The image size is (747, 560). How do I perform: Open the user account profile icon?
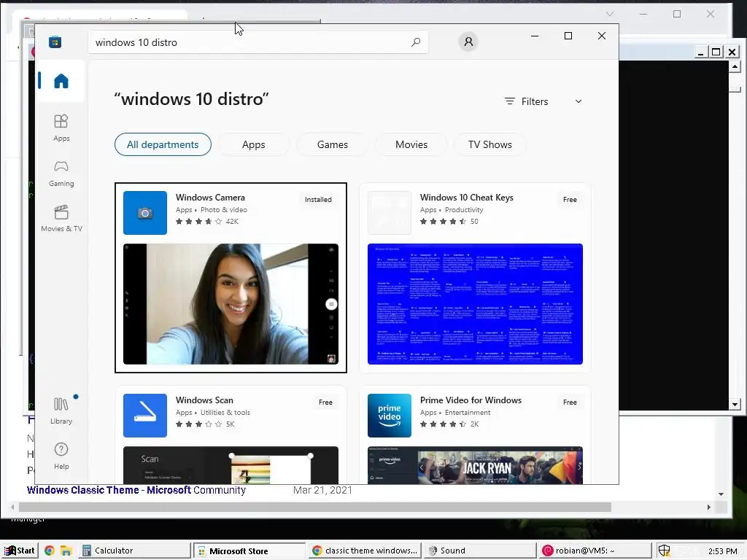coord(468,42)
